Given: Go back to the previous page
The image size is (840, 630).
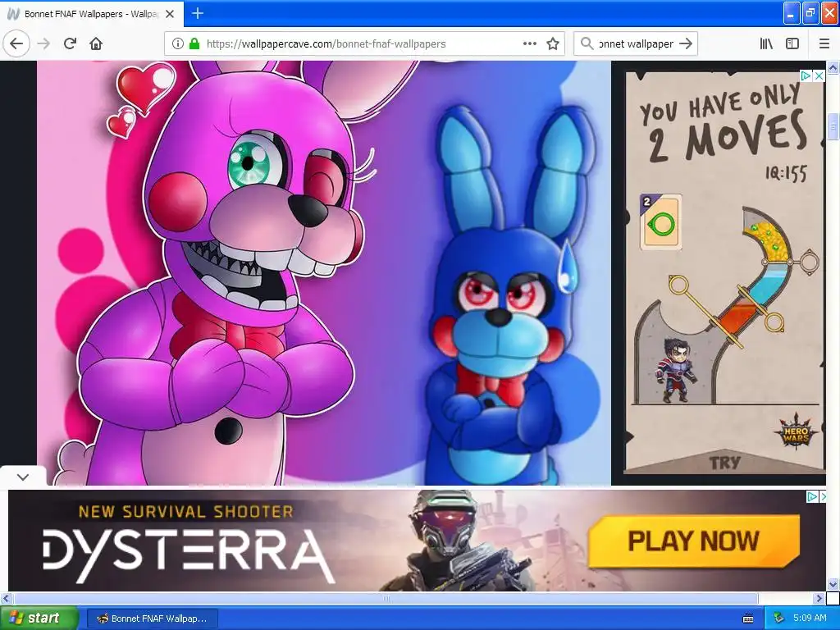Looking at the screenshot, I should (x=16, y=43).
